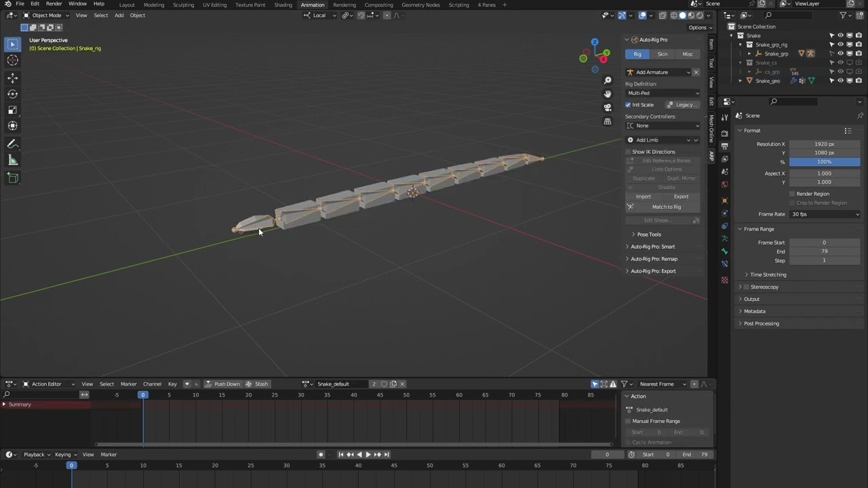The height and width of the screenshot is (488, 868).
Task: Select the Skin tab in Auto-Rig Pro
Action: pos(663,54)
